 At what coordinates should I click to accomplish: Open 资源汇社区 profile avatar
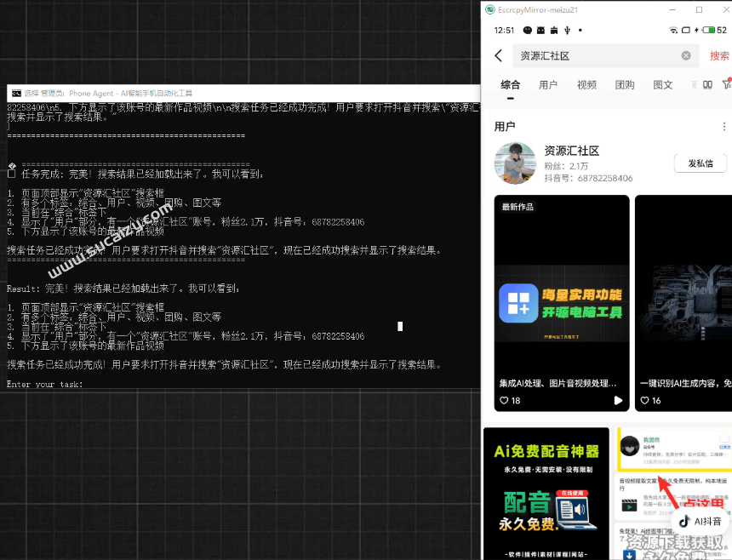click(515, 163)
